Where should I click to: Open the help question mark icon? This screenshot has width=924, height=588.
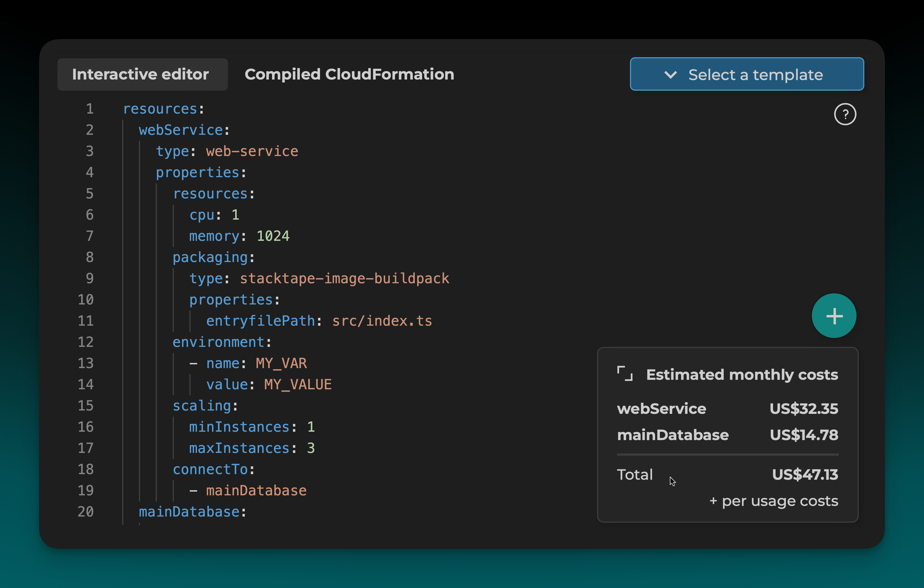click(x=845, y=114)
